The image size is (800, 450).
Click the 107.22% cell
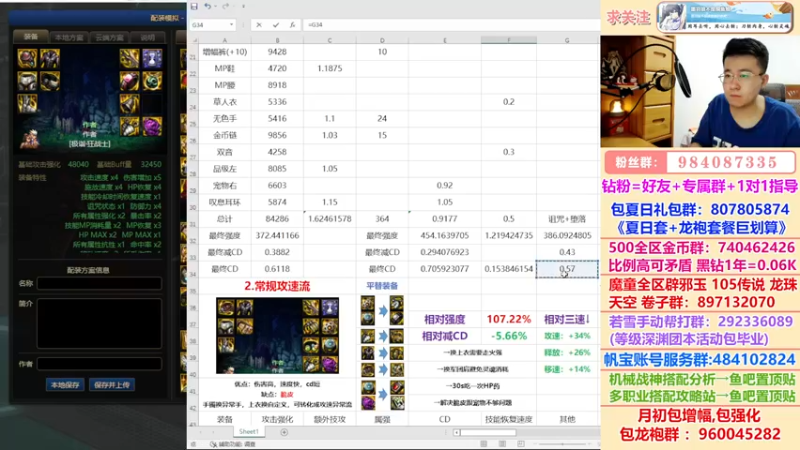coord(509,319)
